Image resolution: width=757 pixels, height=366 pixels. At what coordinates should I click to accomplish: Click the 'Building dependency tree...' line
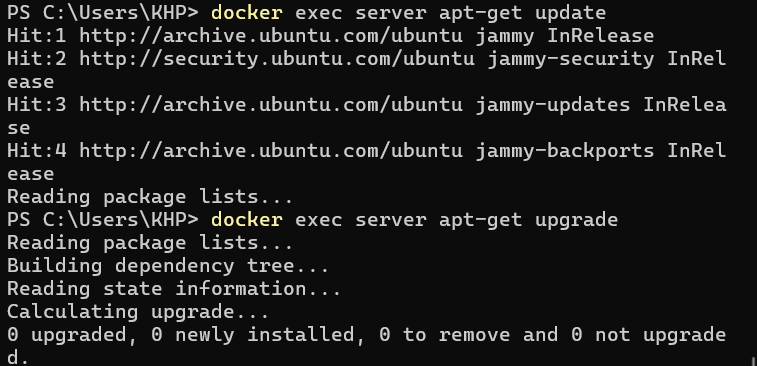(168, 266)
